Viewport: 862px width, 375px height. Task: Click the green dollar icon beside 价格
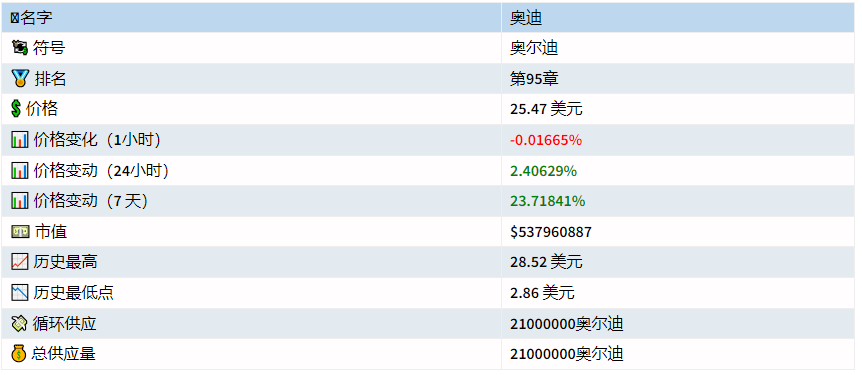(16, 109)
